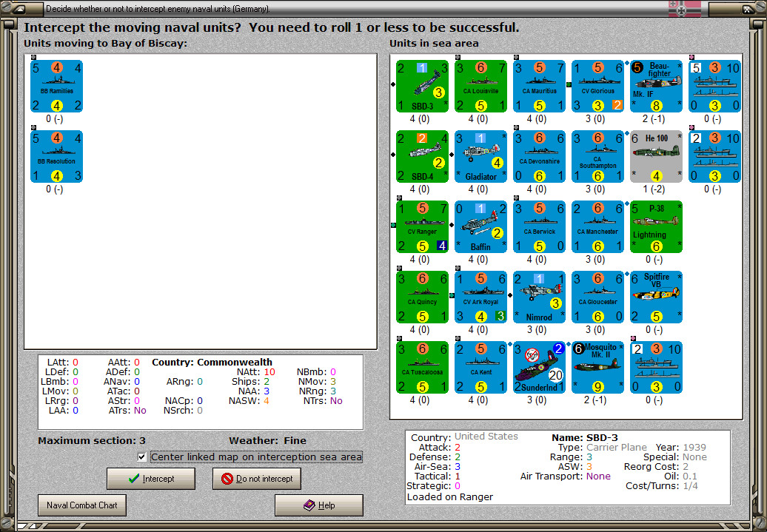767x532 pixels.
Task: Click the Baffin carrier plane unit
Action: point(480,227)
